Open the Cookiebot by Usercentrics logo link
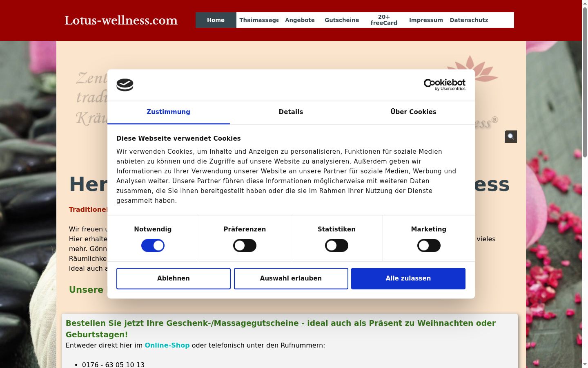The height and width of the screenshot is (368, 588). click(x=445, y=85)
